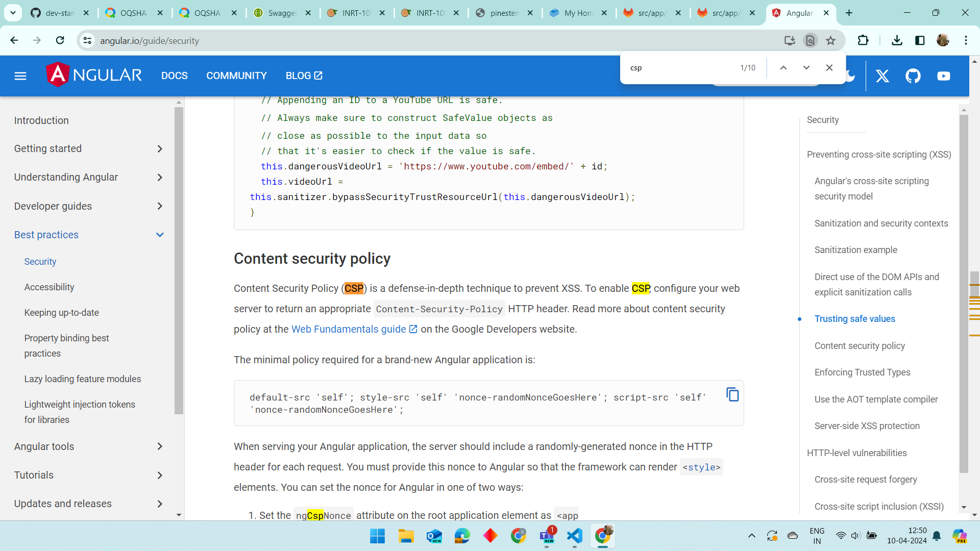The width and height of the screenshot is (980, 551).
Task: Open Angular's YouTube channel icon
Action: pyautogui.click(x=944, y=76)
